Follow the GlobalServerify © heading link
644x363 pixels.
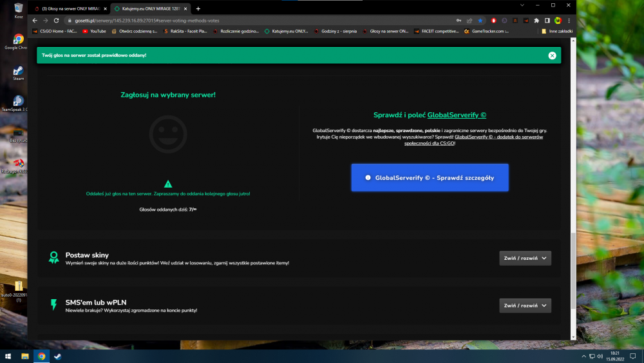pos(457,115)
